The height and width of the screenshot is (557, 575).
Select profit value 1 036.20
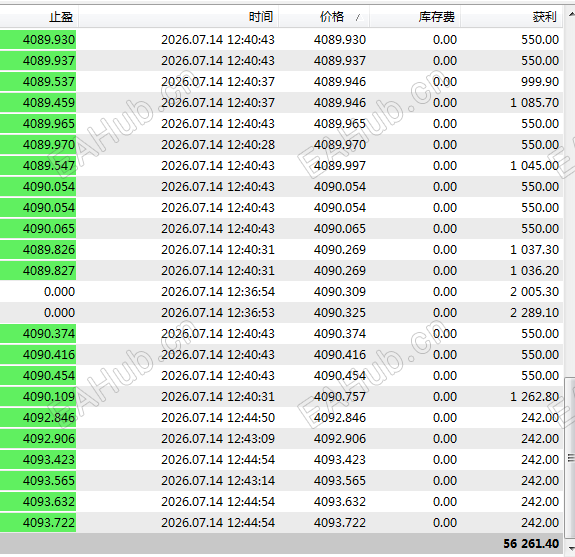[535, 271]
